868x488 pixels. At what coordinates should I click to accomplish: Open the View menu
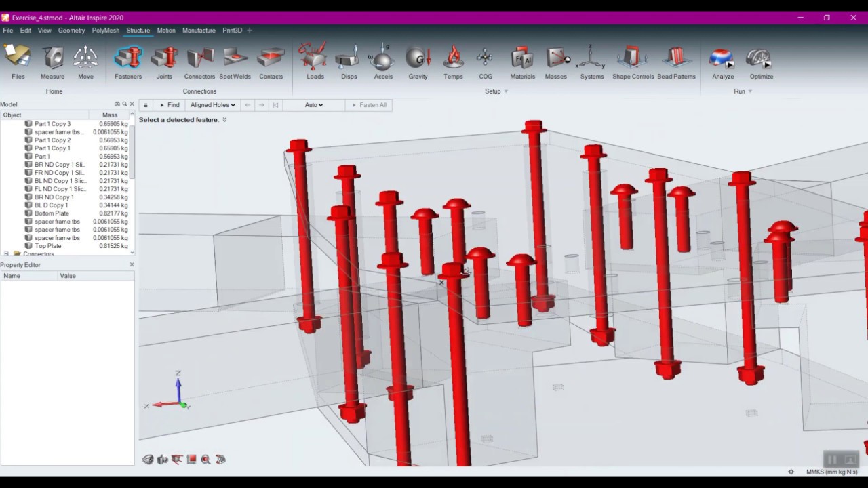[x=44, y=30]
